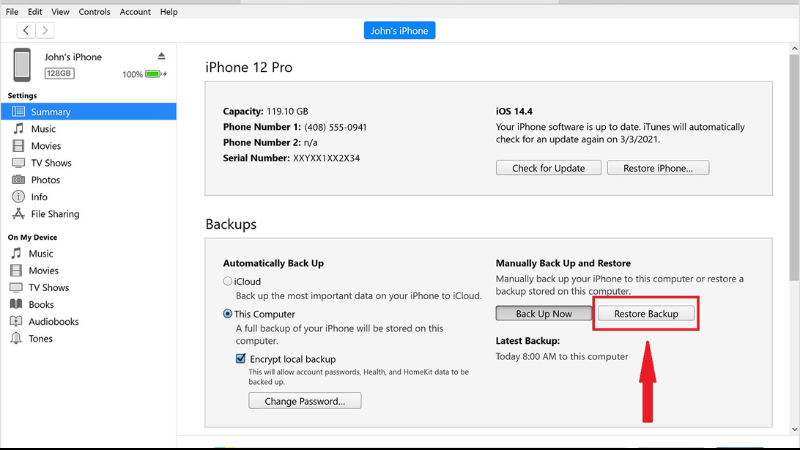Open the View menu
The height and width of the screenshot is (450, 800).
tap(60, 12)
